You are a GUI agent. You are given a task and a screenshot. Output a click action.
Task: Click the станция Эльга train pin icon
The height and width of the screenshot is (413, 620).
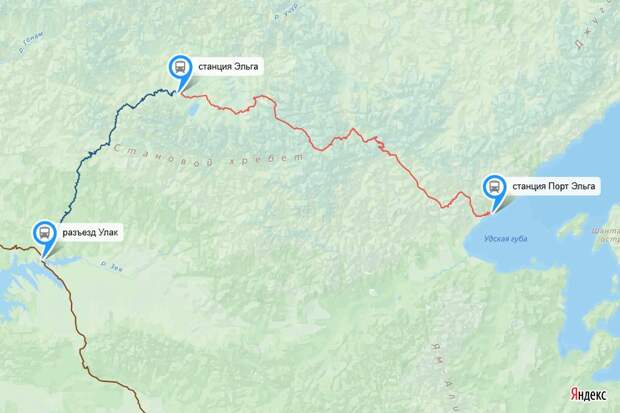[180, 67]
